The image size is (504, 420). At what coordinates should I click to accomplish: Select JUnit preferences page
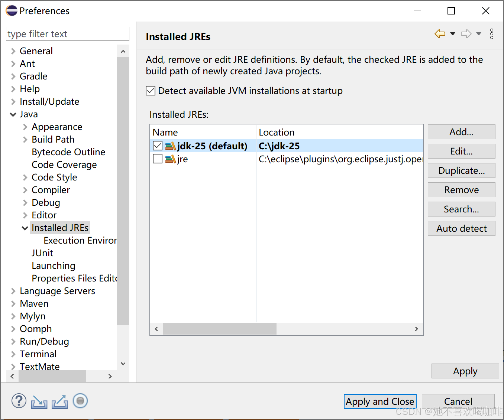tap(42, 253)
